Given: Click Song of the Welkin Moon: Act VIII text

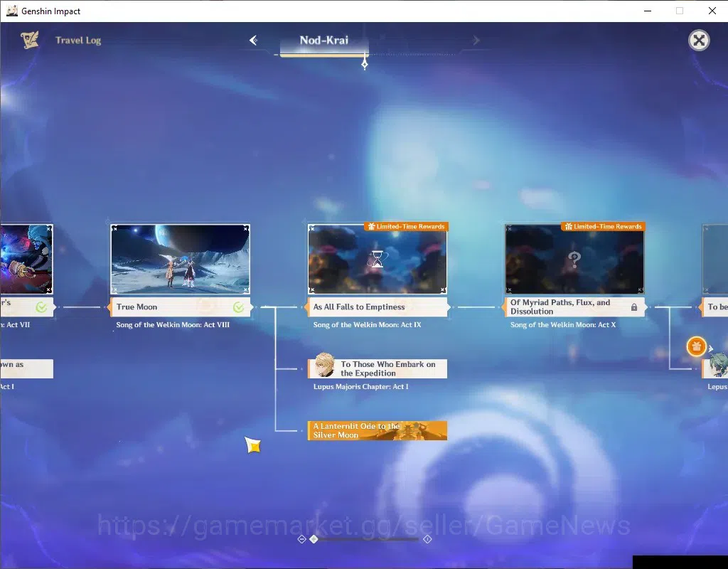Looking at the screenshot, I should (x=173, y=324).
